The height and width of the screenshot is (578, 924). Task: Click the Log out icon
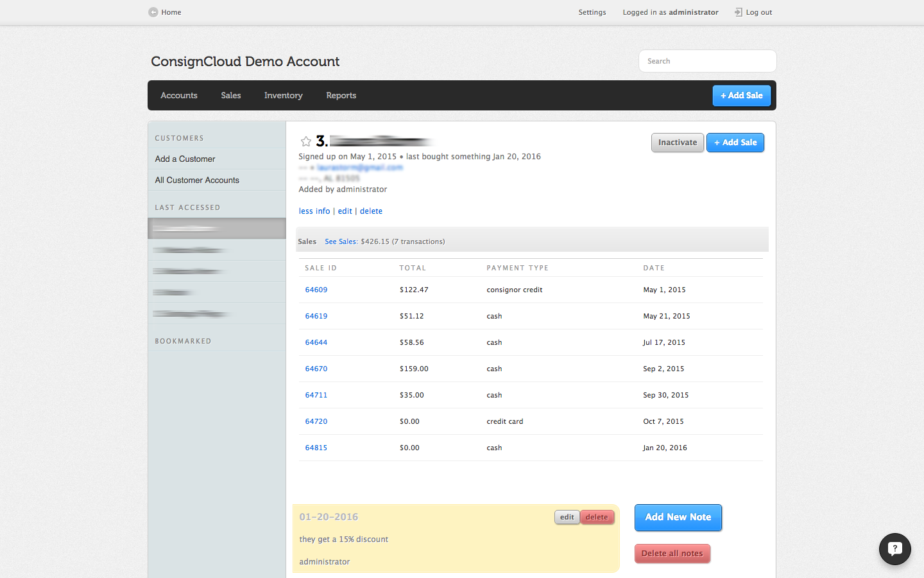coord(738,12)
